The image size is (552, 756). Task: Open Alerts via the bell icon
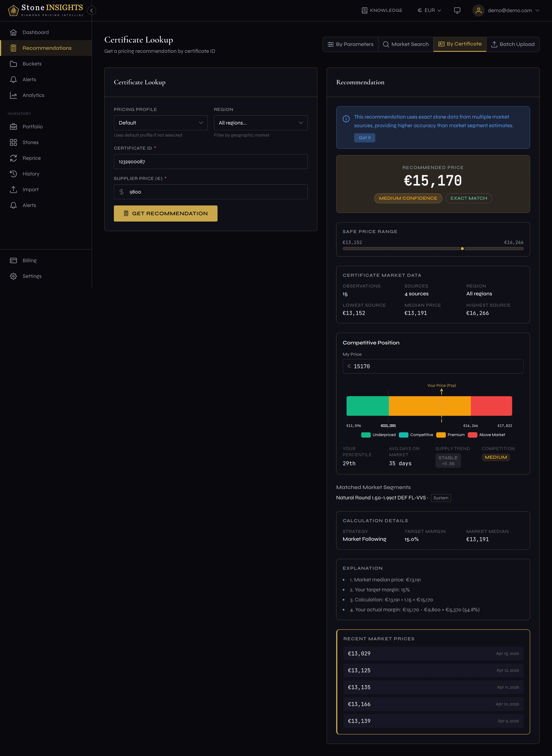pyautogui.click(x=29, y=79)
